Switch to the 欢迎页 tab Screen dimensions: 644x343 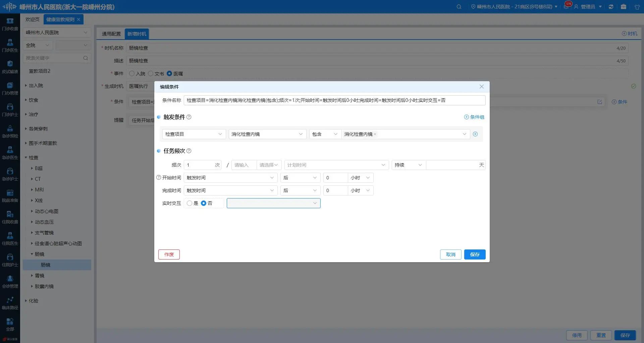coord(32,19)
